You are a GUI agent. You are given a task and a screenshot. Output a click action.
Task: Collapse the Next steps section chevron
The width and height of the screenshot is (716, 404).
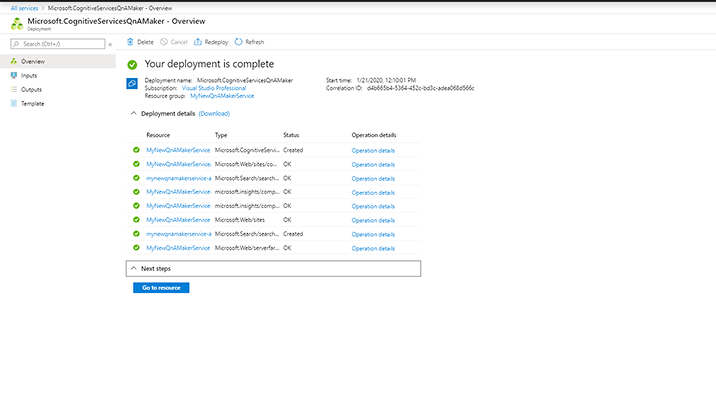[133, 268]
